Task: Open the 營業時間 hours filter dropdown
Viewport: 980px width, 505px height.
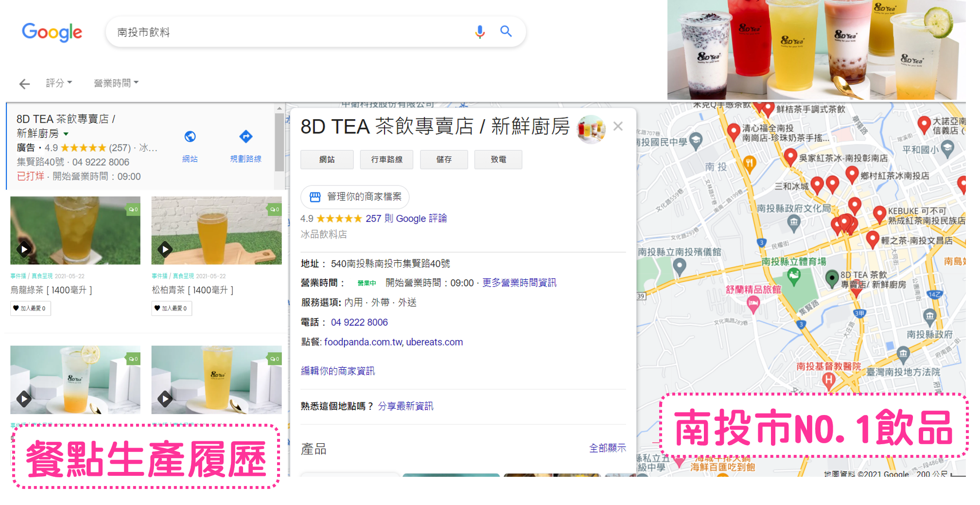Action: pos(116,83)
